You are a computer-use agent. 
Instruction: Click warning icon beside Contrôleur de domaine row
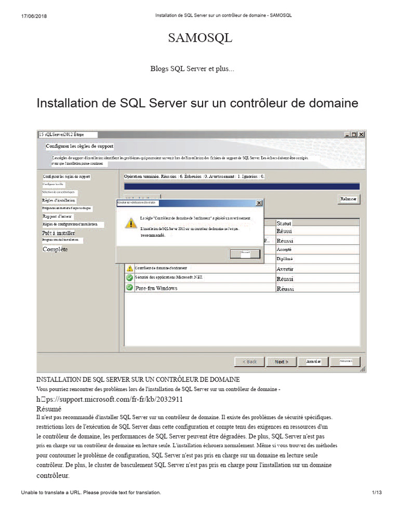click(x=129, y=269)
